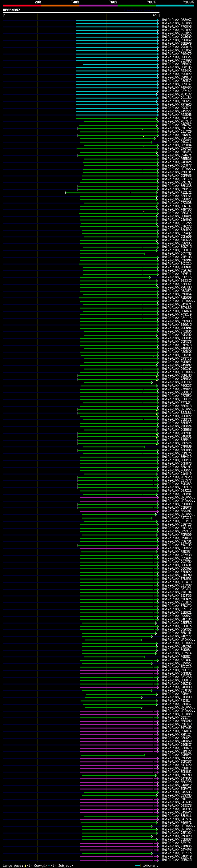197x868 pixels.
Task: Click the cyan ~100% identity legend segment
Action: tap(175, 6)
